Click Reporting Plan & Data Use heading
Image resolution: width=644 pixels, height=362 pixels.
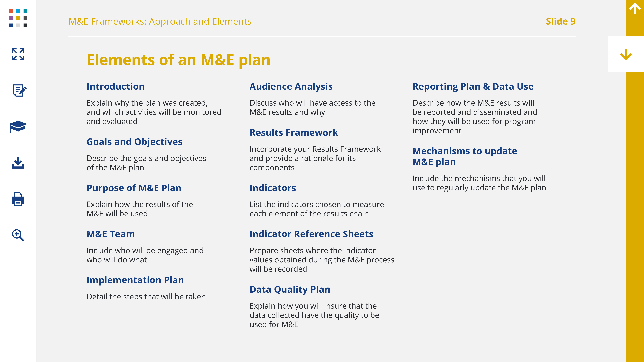[473, 86]
